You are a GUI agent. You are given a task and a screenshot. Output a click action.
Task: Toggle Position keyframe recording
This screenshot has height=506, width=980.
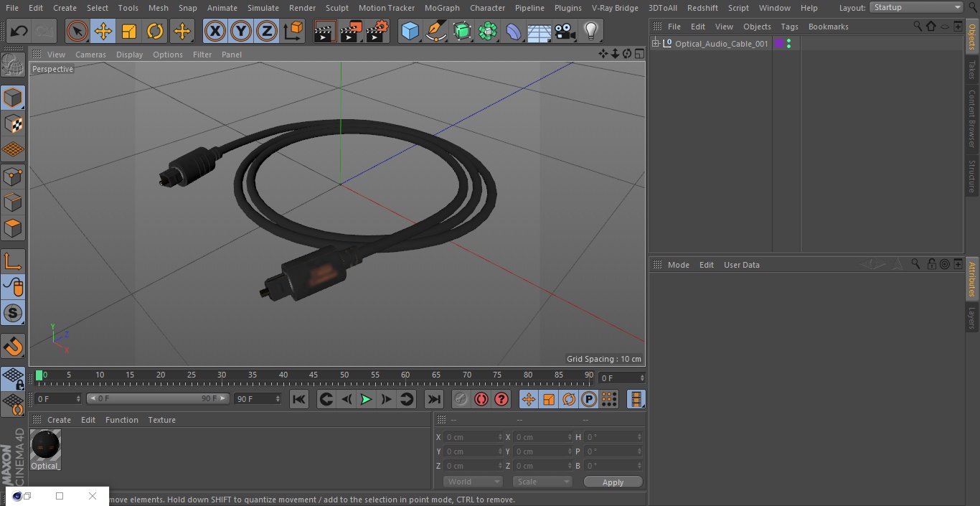(529, 399)
